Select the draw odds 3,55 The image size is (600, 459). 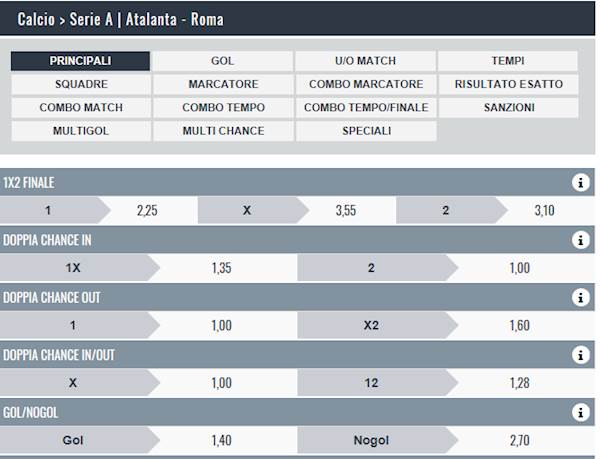[x=345, y=211]
